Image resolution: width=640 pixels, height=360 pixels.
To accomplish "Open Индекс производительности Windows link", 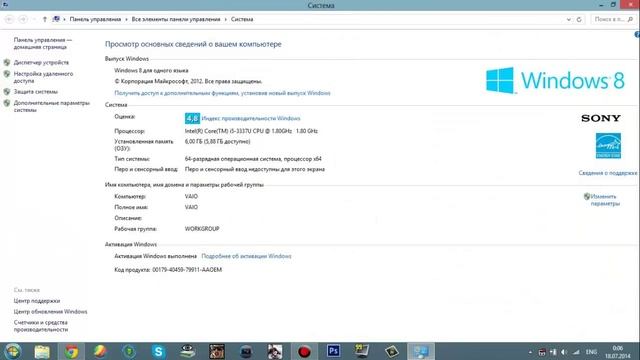I will pyautogui.click(x=251, y=118).
